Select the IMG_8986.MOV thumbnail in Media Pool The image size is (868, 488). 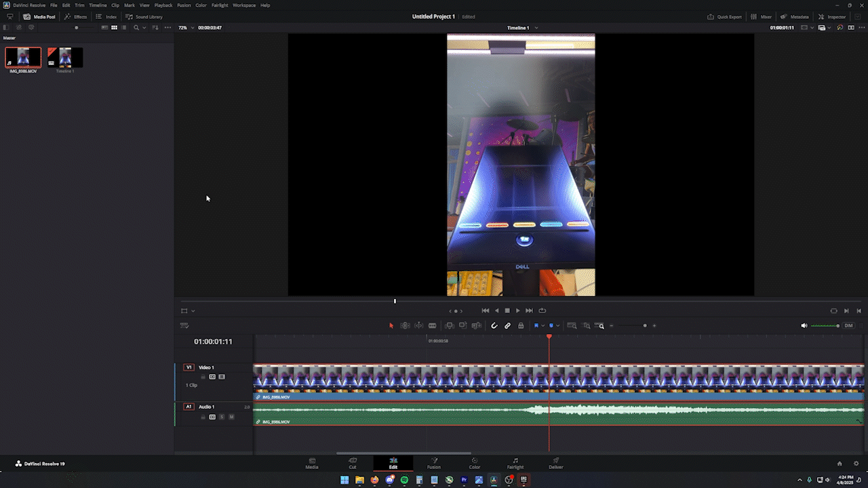(x=22, y=57)
